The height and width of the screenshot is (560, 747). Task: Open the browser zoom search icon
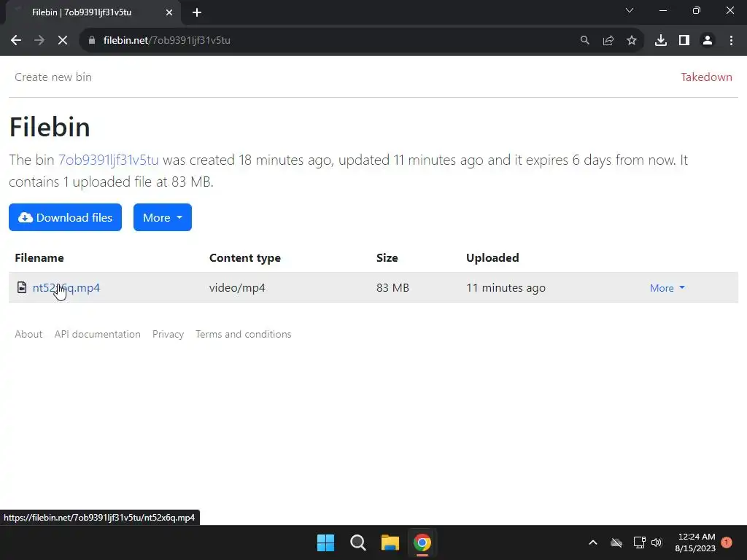tap(584, 41)
